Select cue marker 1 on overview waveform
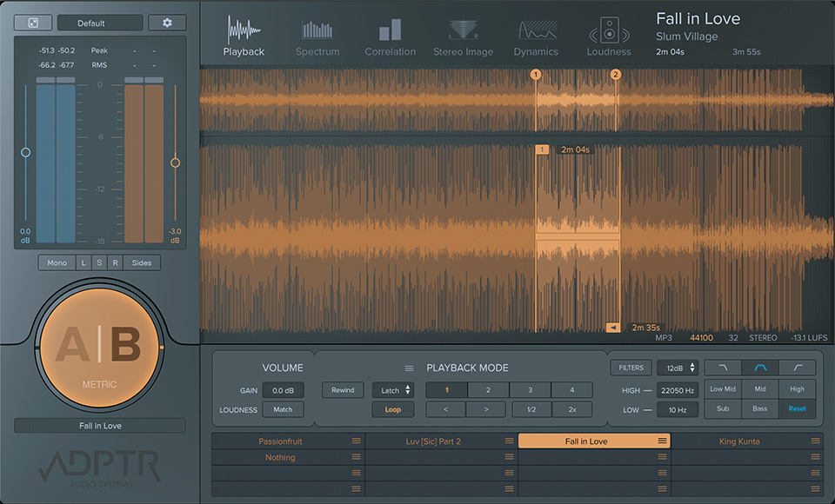835x504 pixels. (x=536, y=75)
